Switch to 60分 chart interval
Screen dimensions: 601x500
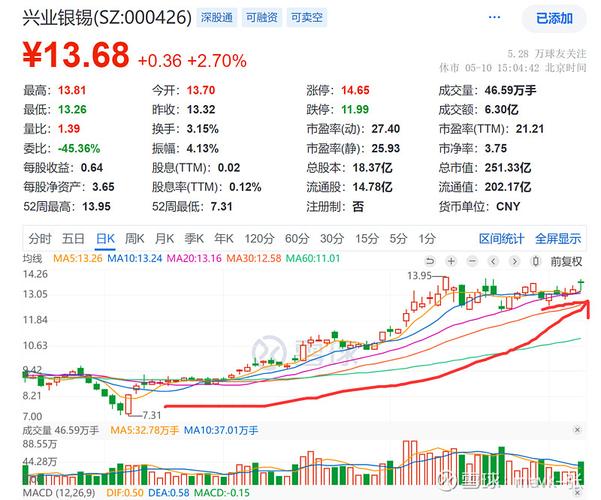point(297,239)
